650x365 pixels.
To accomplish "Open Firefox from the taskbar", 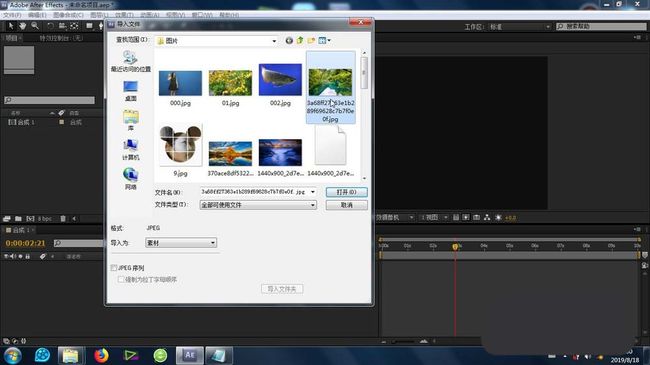I will click(x=101, y=355).
